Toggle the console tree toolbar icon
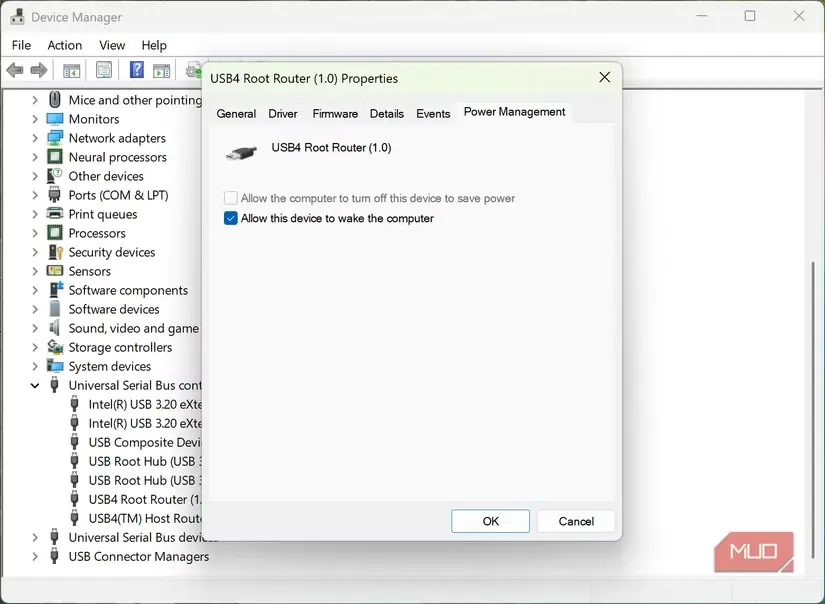 pos(72,70)
